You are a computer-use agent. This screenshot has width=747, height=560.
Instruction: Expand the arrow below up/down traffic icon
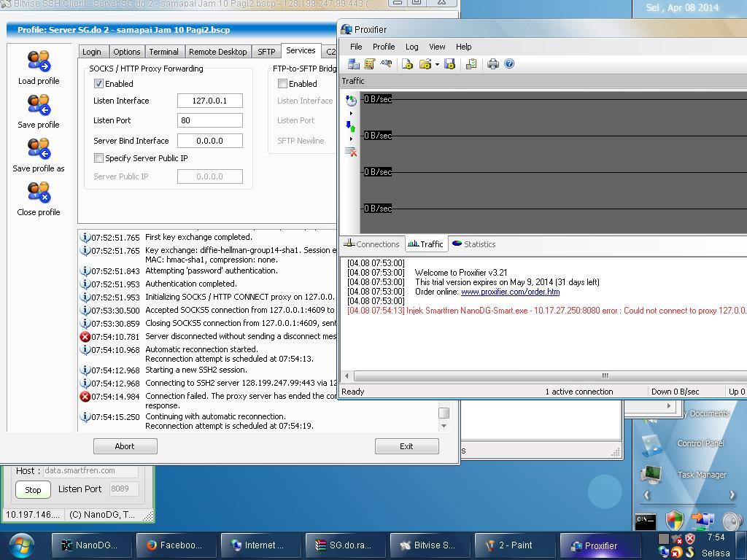(351, 139)
